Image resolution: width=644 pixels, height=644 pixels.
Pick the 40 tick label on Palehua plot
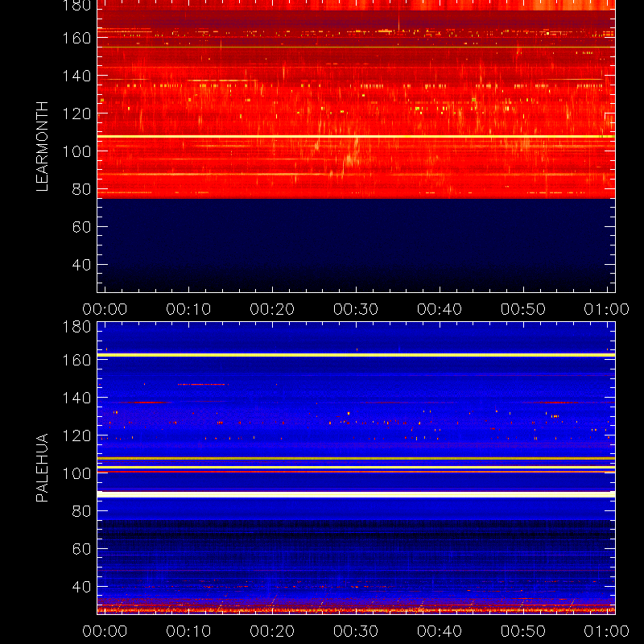click(82, 587)
